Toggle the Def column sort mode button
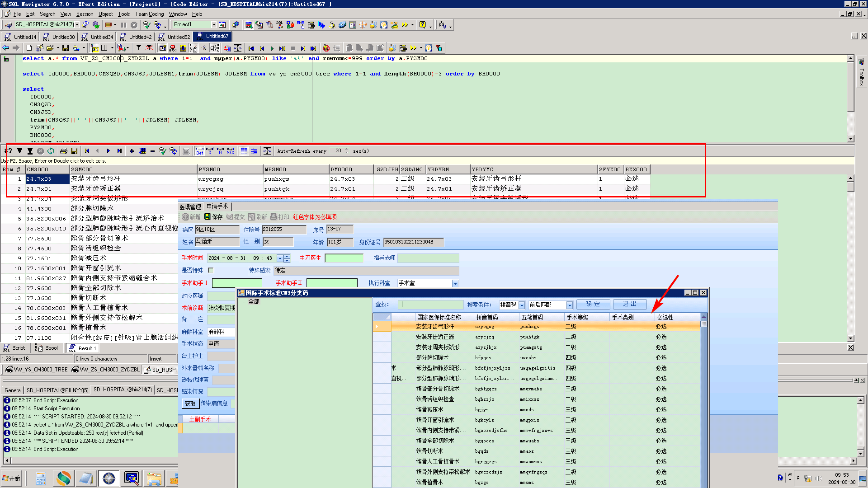The height and width of the screenshot is (488, 868). [x=199, y=151]
